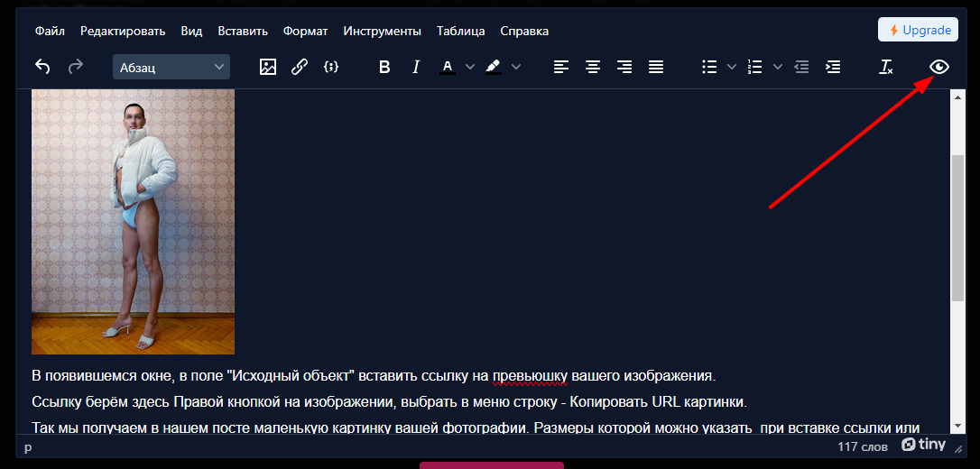Click the 117 слов word count
The height and width of the screenshot is (469, 980).
click(863, 447)
